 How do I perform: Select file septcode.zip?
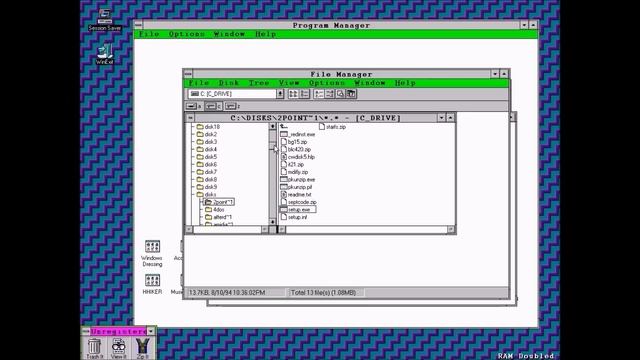[298, 202]
